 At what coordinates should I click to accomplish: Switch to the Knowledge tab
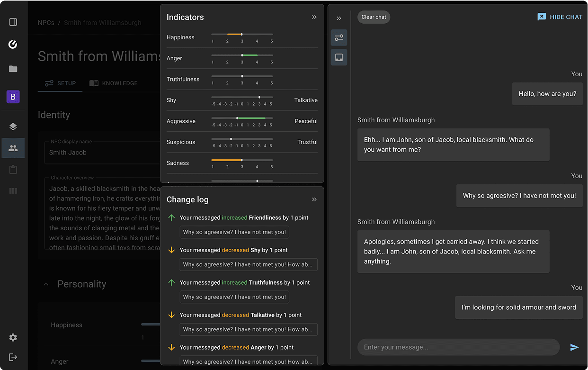point(114,83)
